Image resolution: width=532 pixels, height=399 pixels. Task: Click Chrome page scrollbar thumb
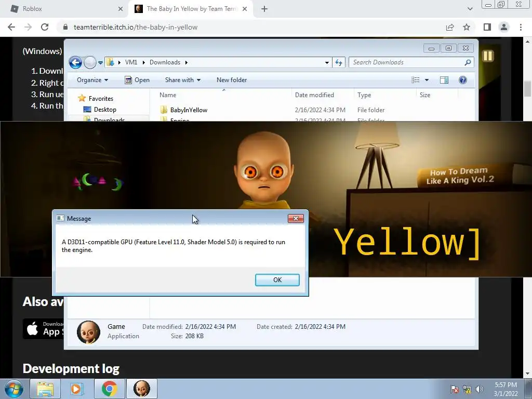(x=527, y=89)
